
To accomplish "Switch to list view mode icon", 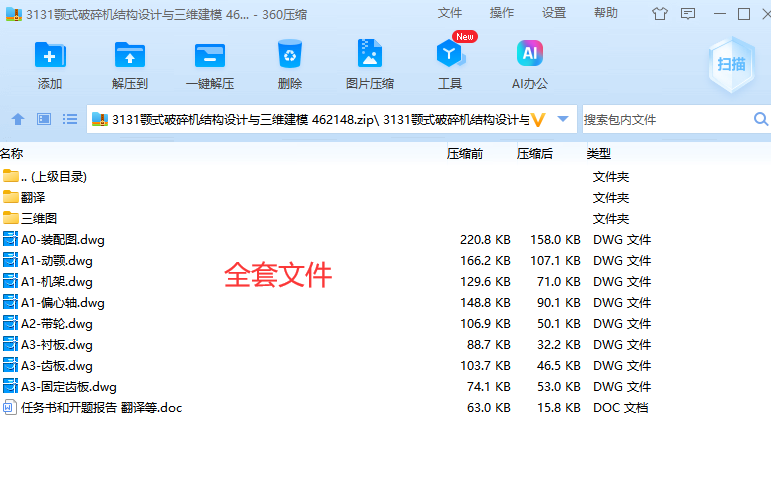I will tap(70, 119).
